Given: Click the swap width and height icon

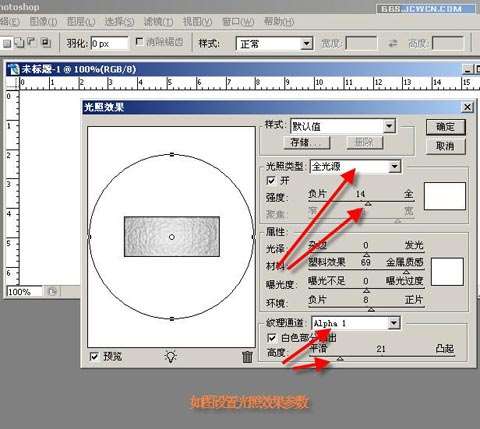Looking at the screenshot, I should [393, 43].
